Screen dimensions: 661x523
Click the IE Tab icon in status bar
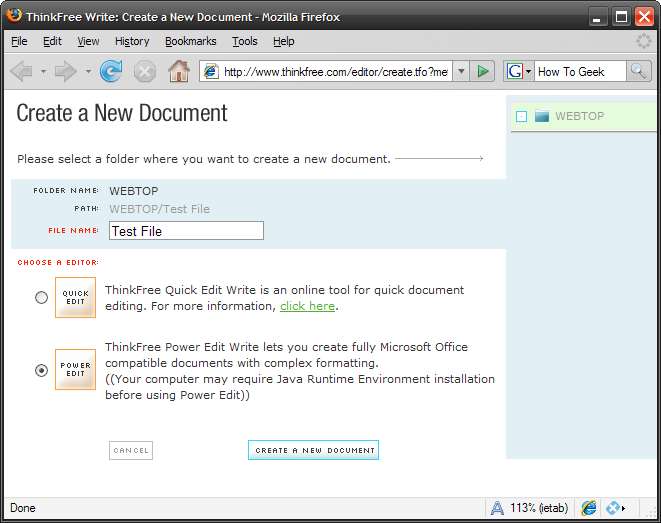(x=589, y=508)
